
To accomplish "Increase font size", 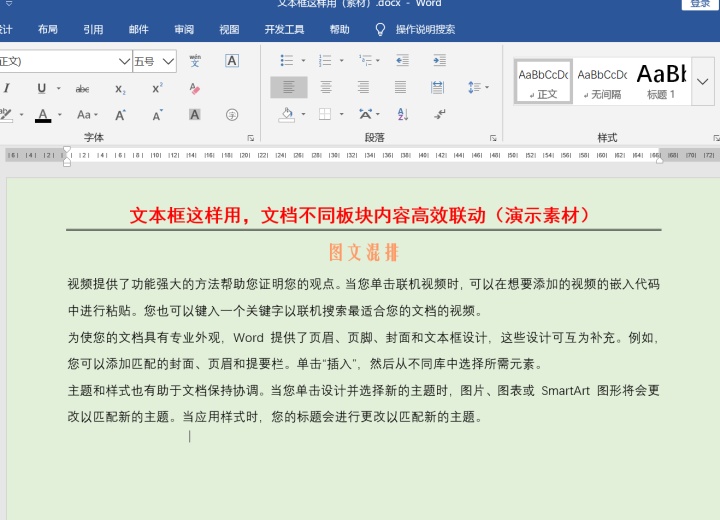I will (120, 115).
